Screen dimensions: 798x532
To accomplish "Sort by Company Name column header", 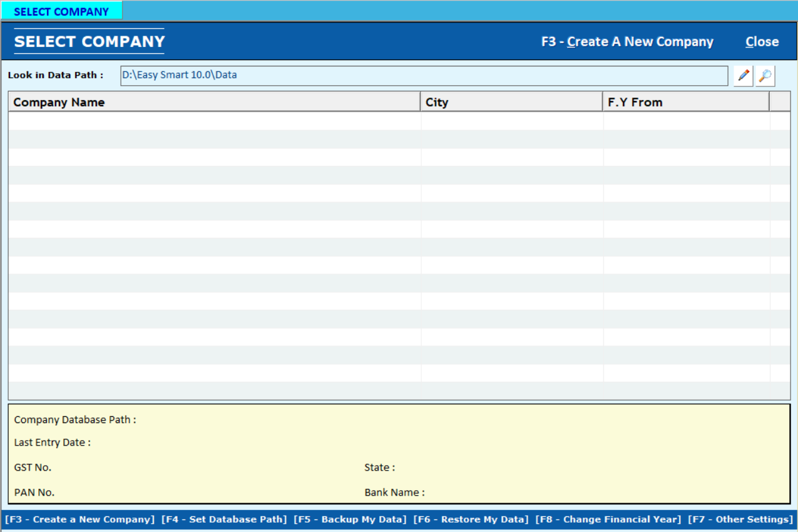I will point(214,102).
